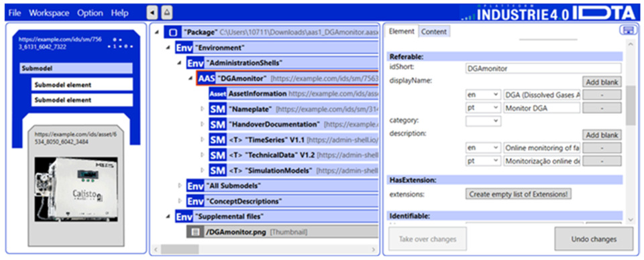644x260 pixels.
Task: Click the Undo changes button
Action: [594, 239]
